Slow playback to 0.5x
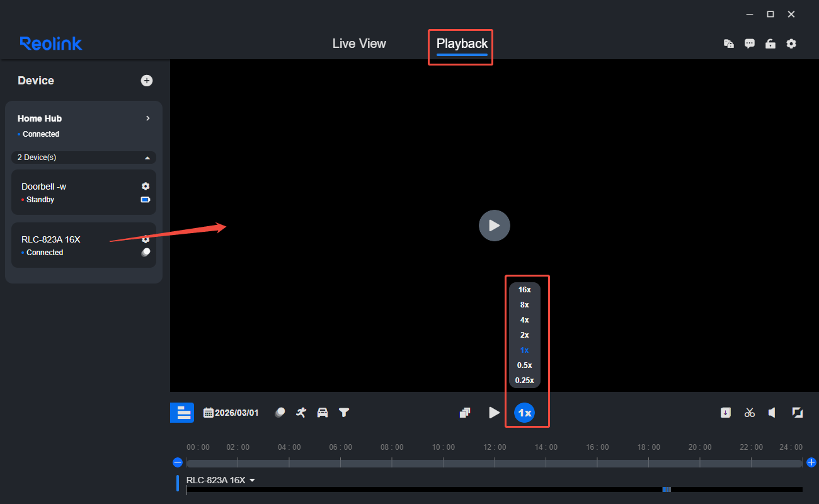 (524, 365)
